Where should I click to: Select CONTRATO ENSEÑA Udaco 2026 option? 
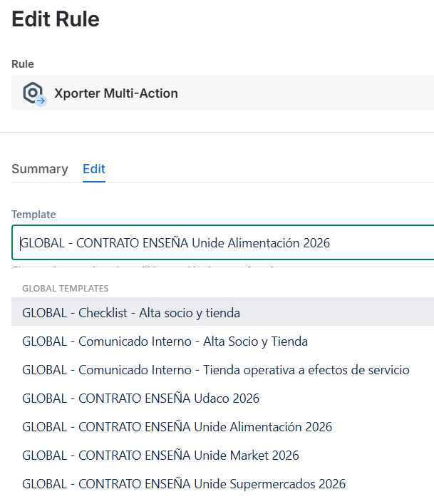(140, 398)
